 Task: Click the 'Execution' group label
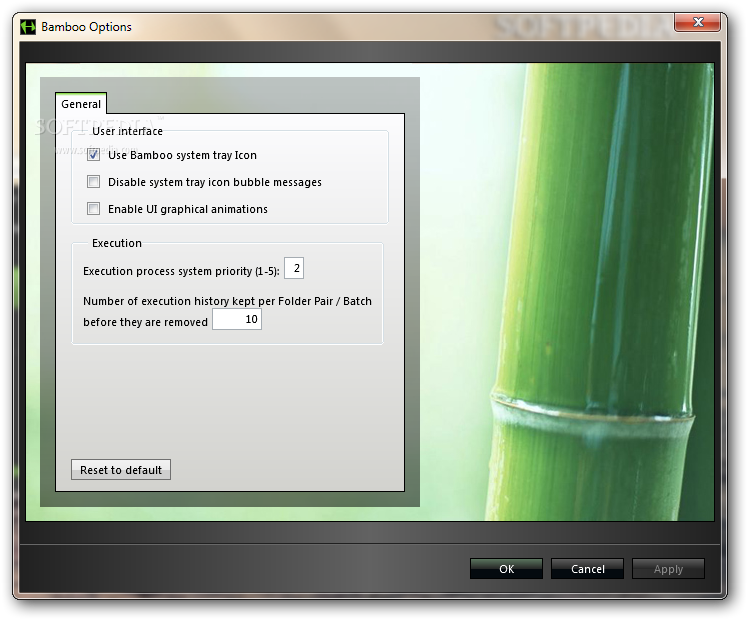coord(117,243)
